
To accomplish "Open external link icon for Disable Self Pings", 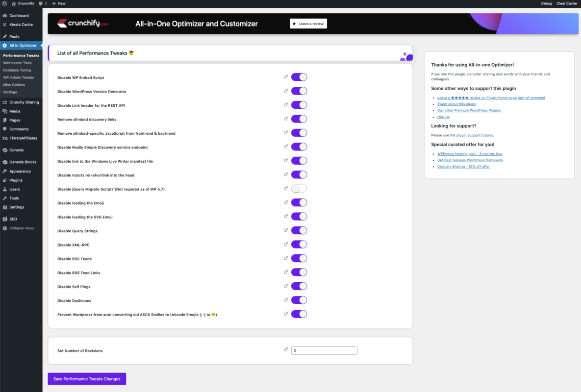I will click(x=286, y=286).
